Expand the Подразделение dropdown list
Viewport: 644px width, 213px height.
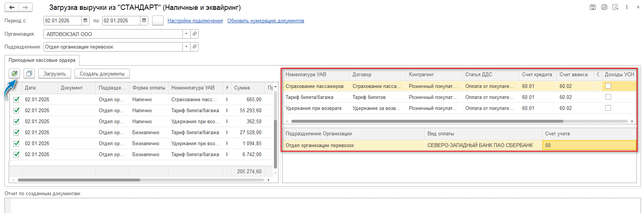[186, 47]
